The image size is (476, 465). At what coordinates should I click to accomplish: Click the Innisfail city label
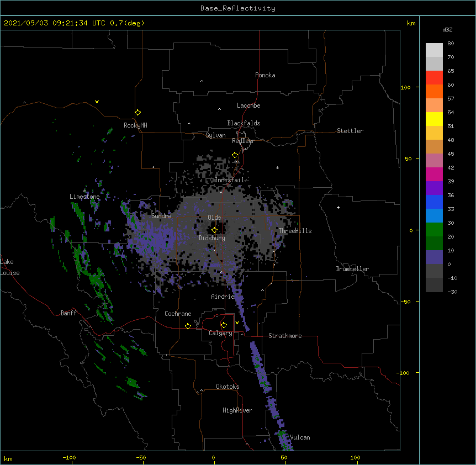click(229, 180)
